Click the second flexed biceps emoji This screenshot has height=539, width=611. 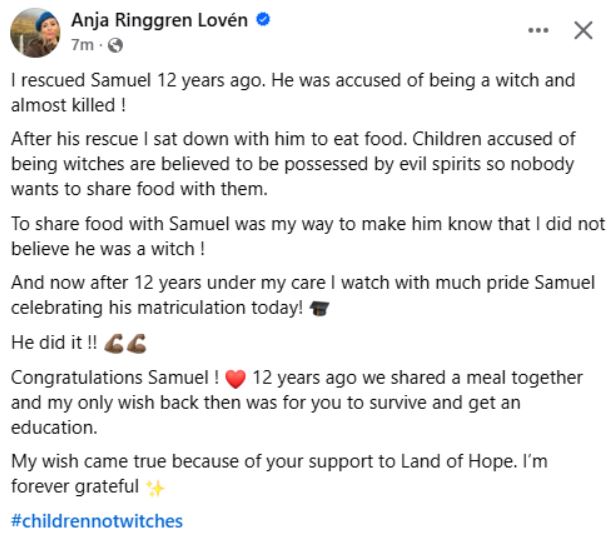pyautogui.click(x=137, y=343)
